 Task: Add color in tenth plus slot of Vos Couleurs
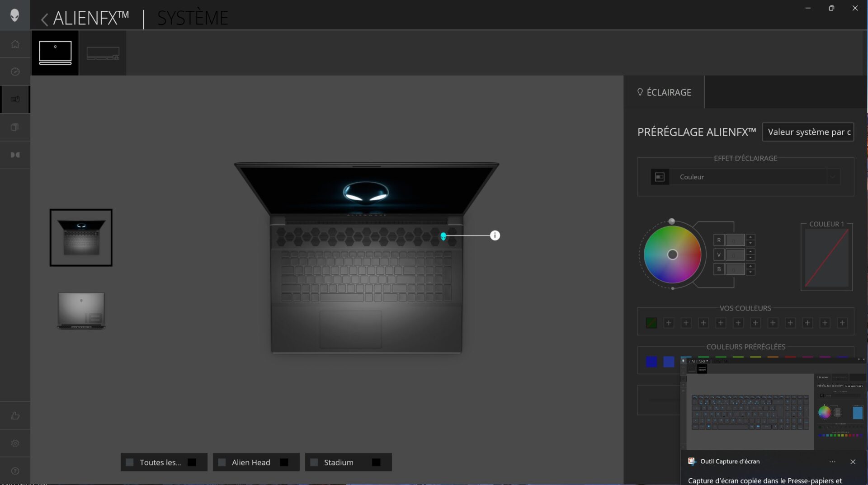point(825,323)
